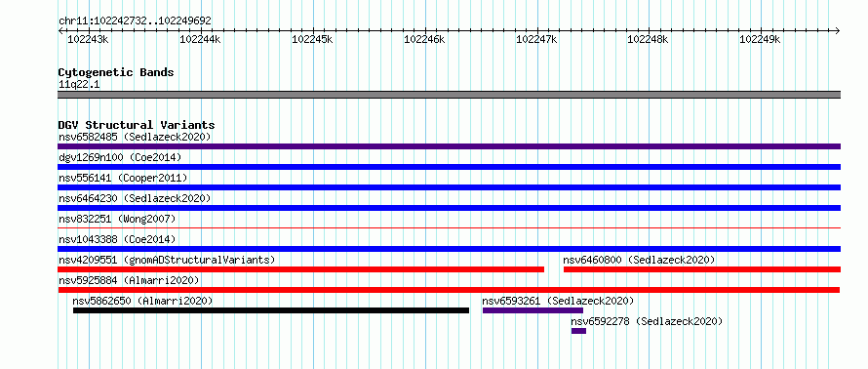This screenshot has height=369, width=868.
Task: Click ruler position 102246k
Action: (x=424, y=39)
